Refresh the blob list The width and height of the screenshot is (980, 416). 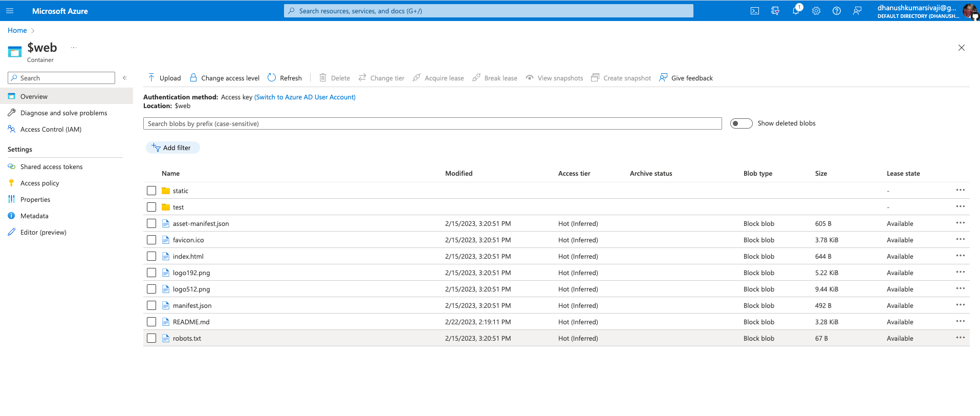tap(285, 78)
